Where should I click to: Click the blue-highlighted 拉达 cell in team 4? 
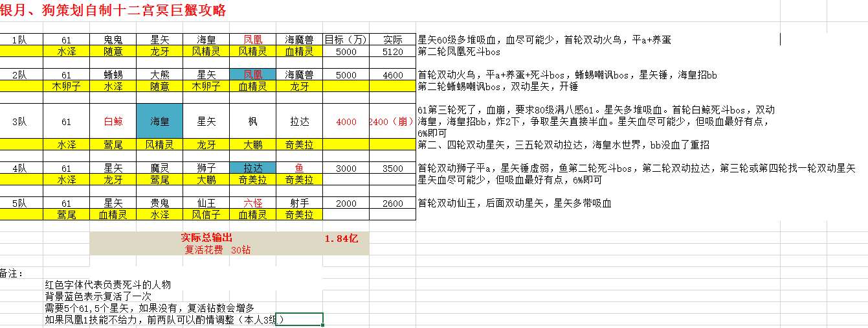(x=252, y=169)
